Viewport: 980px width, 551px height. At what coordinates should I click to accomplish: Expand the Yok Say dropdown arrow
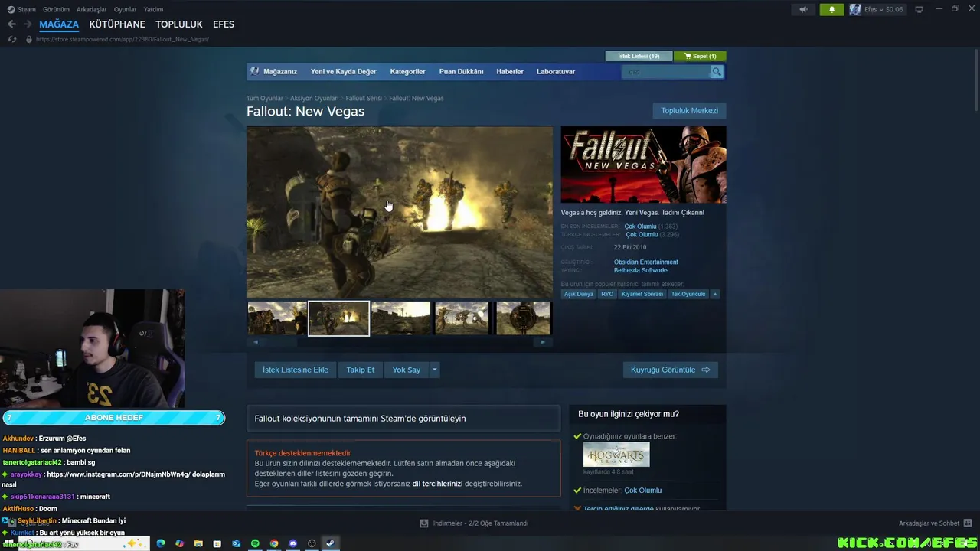[x=434, y=370]
